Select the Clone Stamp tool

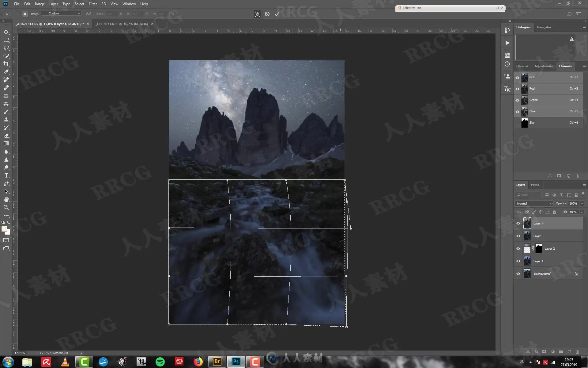click(6, 120)
